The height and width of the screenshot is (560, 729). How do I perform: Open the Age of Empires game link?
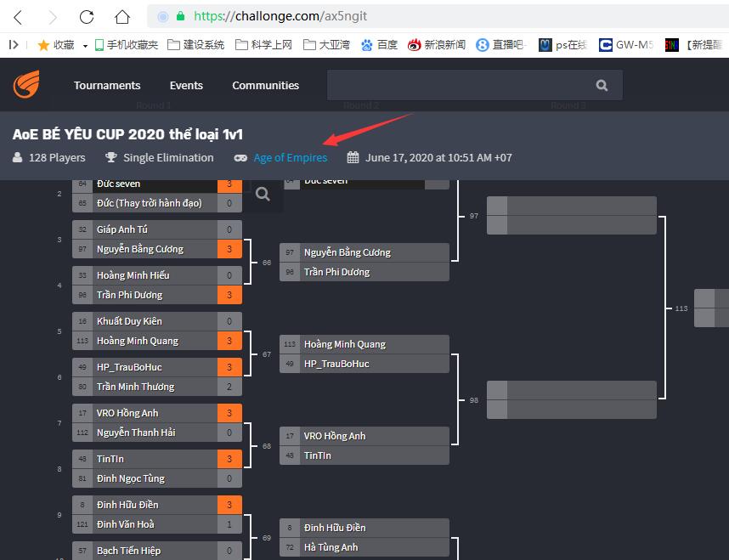290,157
